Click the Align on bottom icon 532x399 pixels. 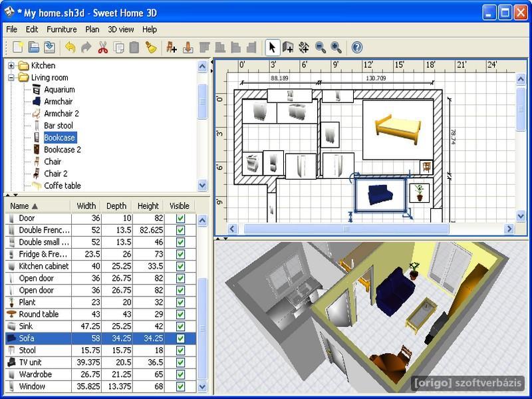pos(220,47)
